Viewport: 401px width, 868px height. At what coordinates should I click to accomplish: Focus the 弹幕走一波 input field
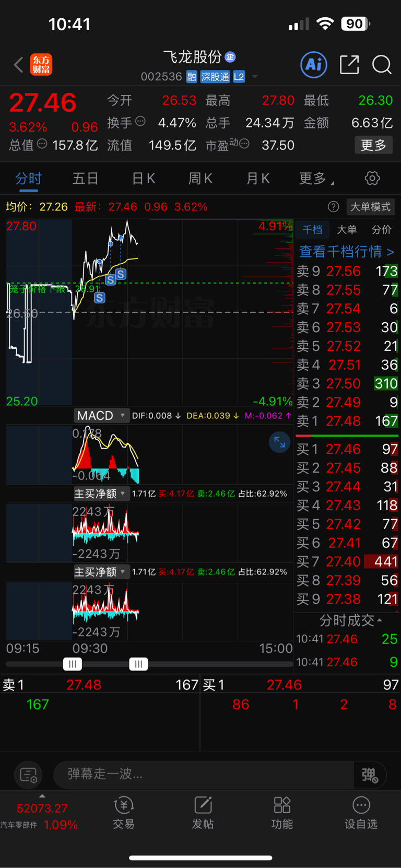tap(204, 774)
